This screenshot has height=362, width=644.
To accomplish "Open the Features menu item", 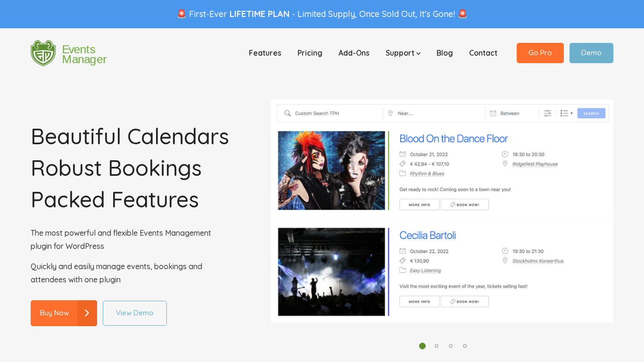I will [x=265, y=53].
